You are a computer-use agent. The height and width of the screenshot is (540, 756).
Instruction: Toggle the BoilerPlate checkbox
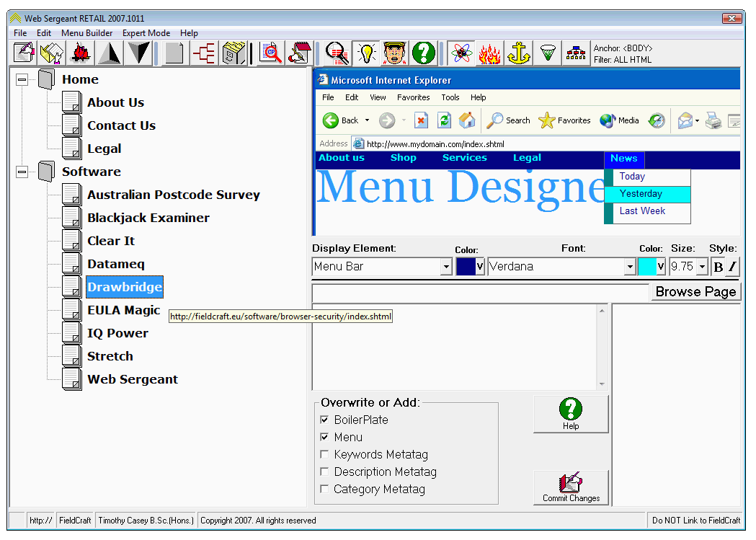pos(324,420)
